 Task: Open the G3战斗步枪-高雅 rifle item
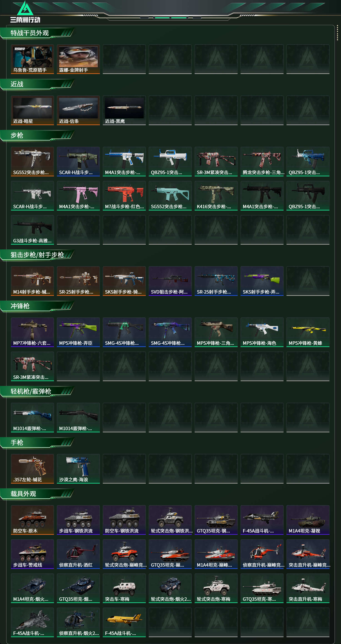[x=33, y=230]
